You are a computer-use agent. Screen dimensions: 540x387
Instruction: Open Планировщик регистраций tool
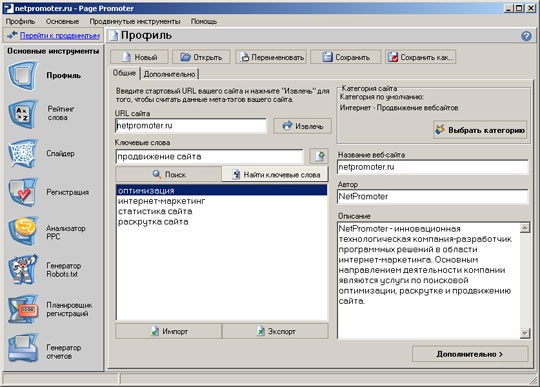(x=50, y=309)
